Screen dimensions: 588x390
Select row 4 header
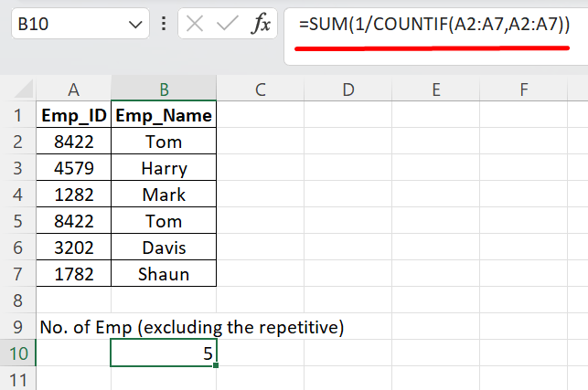point(17,195)
